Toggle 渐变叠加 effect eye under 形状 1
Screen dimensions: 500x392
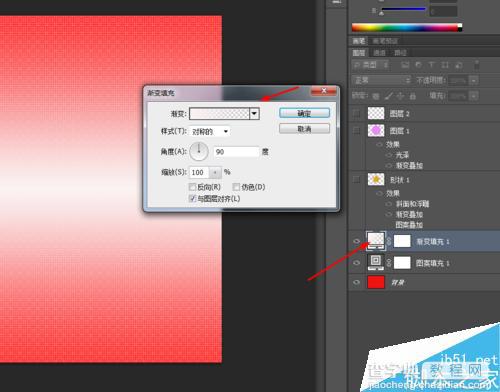pos(389,214)
